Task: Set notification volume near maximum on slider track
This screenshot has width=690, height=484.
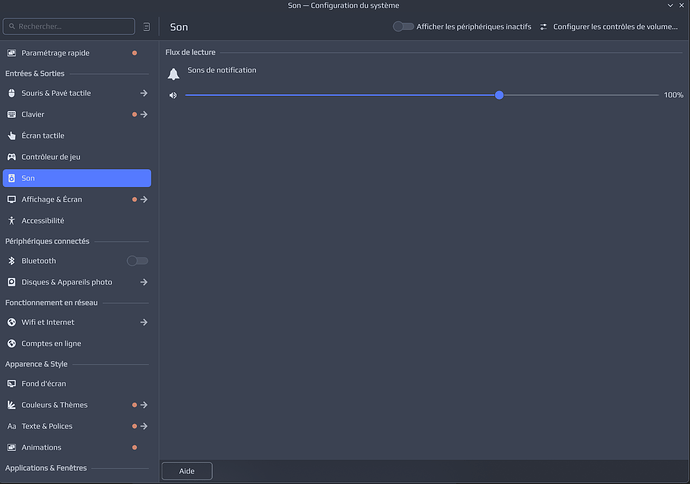Action: (651, 95)
